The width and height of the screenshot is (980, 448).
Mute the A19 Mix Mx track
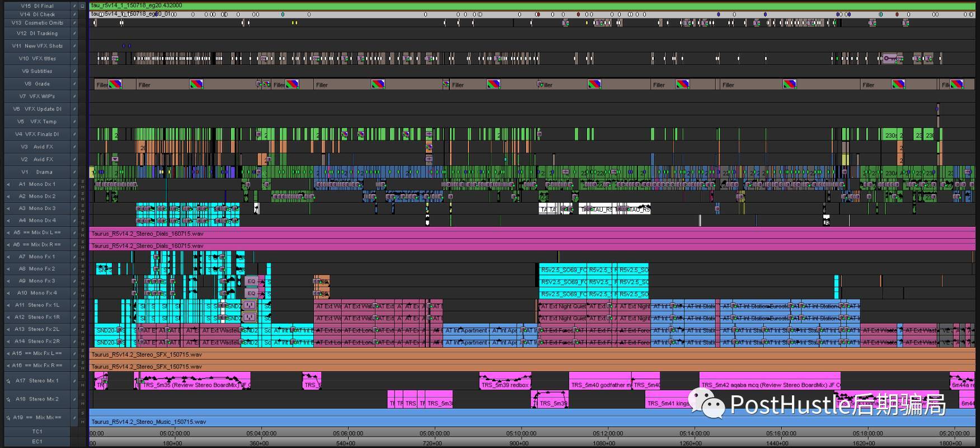[x=82, y=421]
